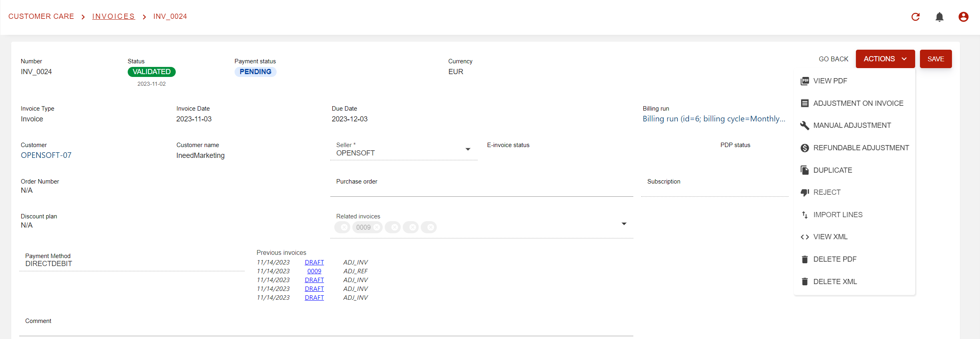The image size is (980, 339).
Task: Expand the Related invoices dropdown arrow
Action: tap(624, 224)
